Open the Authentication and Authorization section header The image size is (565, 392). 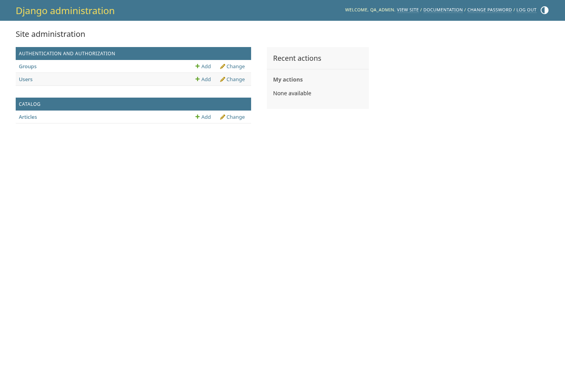[x=67, y=53]
